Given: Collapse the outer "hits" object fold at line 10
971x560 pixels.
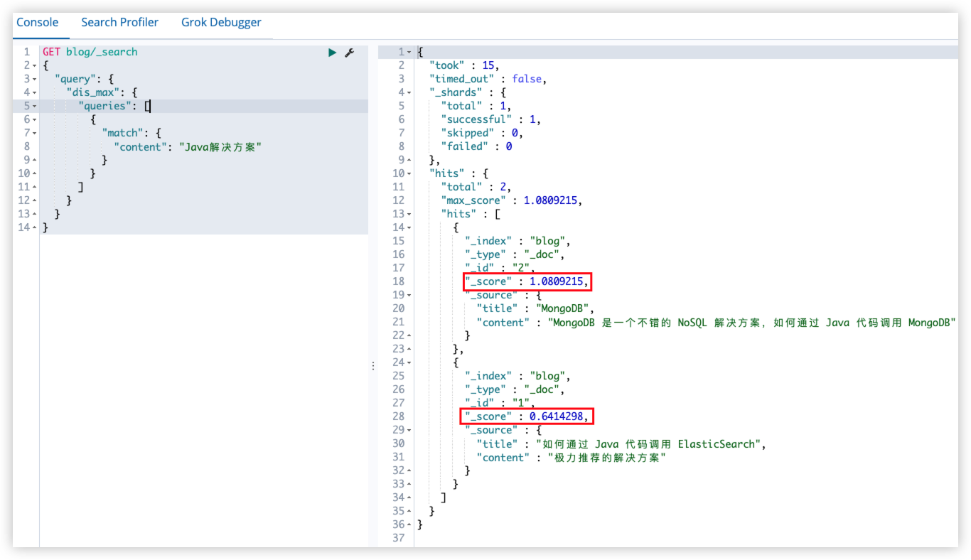Looking at the screenshot, I should 409,173.
